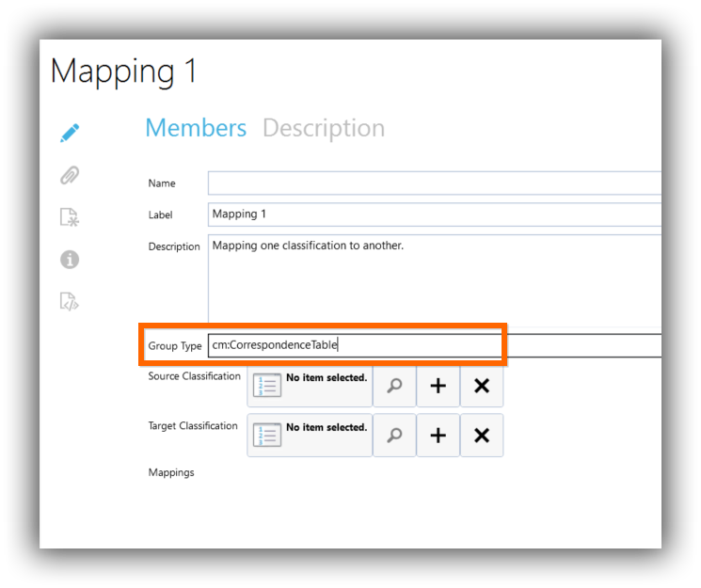This screenshot has height=588, width=701.
Task: Click the Source Classification label
Action: click(195, 376)
